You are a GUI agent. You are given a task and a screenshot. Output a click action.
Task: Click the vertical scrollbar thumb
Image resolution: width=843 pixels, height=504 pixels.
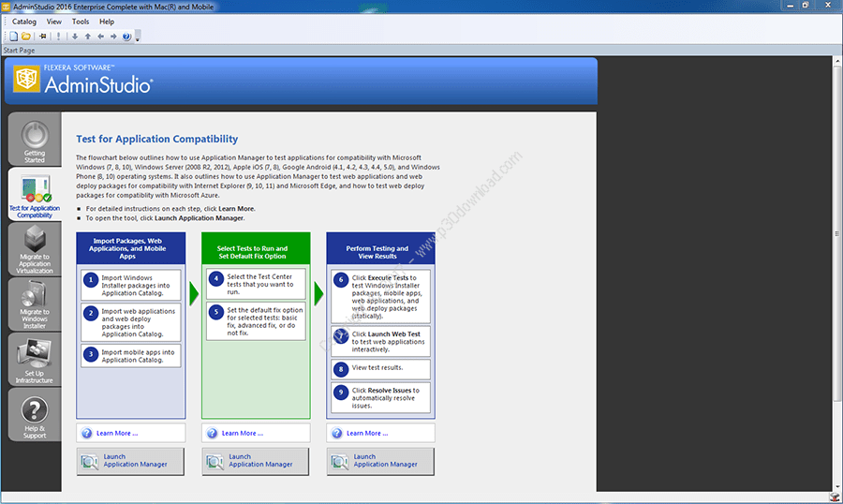tap(837, 233)
